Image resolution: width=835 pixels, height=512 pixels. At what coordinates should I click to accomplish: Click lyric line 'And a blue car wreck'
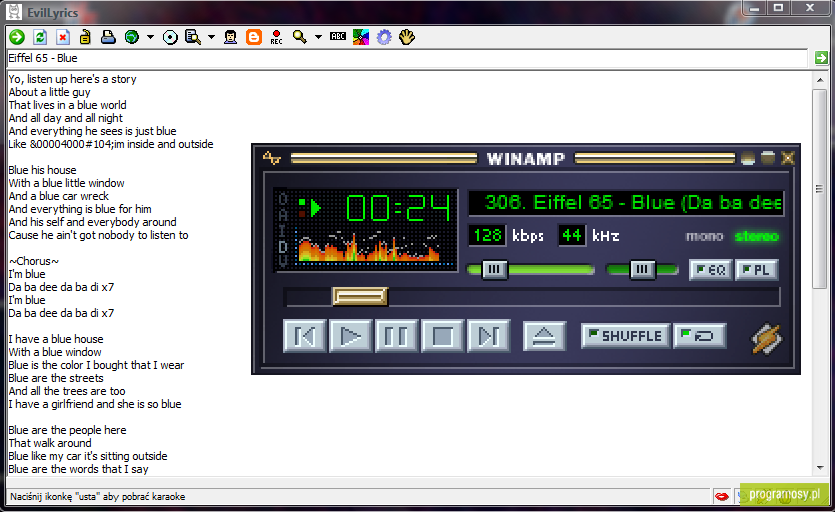[59, 196]
